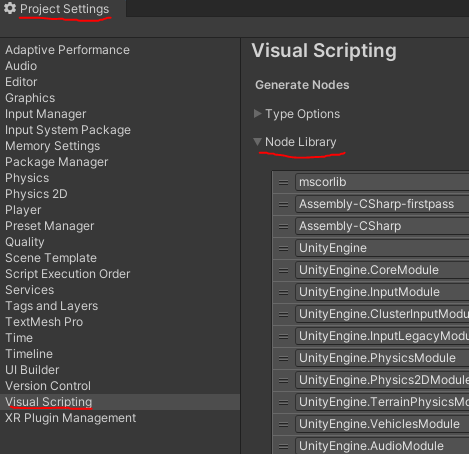Open the Player settings
The width and height of the screenshot is (469, 454).
coord(23,210)
